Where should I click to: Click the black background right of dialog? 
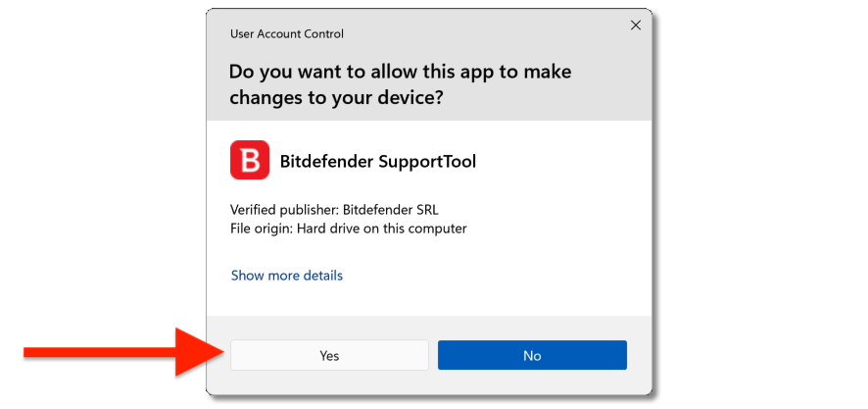click(x=764, y=196)
